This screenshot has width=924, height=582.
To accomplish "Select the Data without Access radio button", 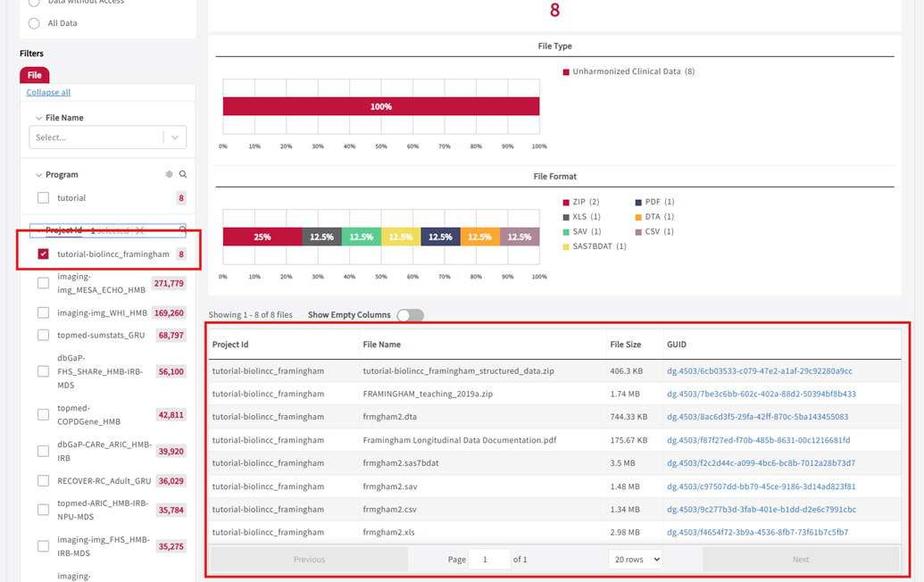I will pos(33,3).
